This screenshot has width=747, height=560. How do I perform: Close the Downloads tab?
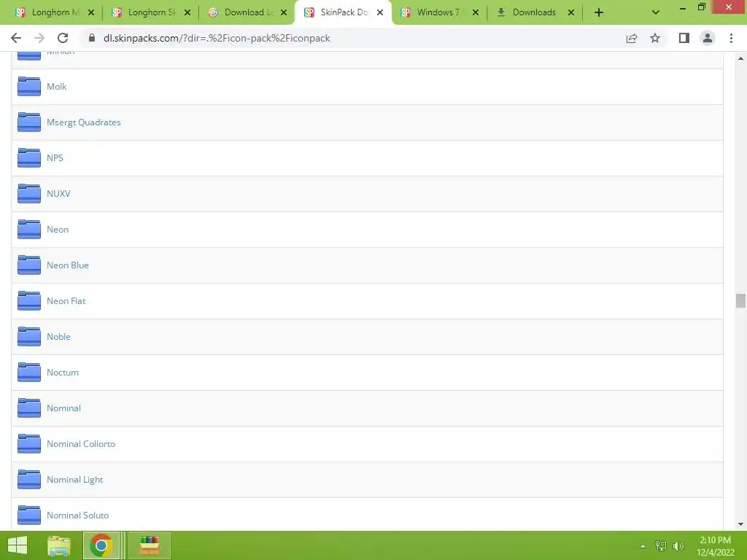(x=570, y=12)
